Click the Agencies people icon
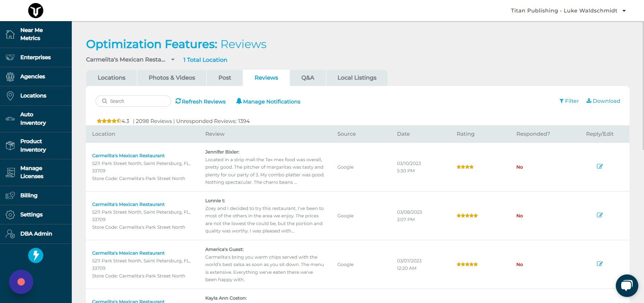 click(x=10, y=77)
